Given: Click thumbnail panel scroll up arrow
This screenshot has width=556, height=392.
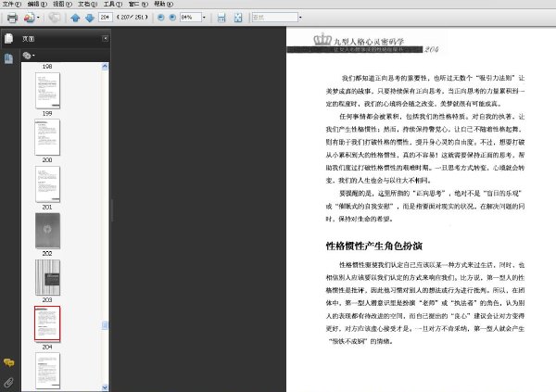Looking at the screenshot, I should pyautogui.click(x=105, y=66).
